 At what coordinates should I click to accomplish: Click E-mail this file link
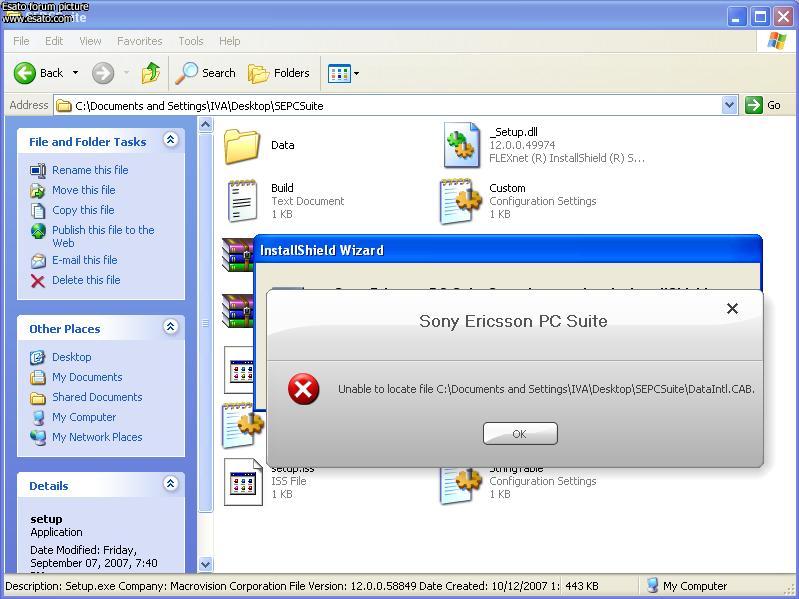[85, 260]
